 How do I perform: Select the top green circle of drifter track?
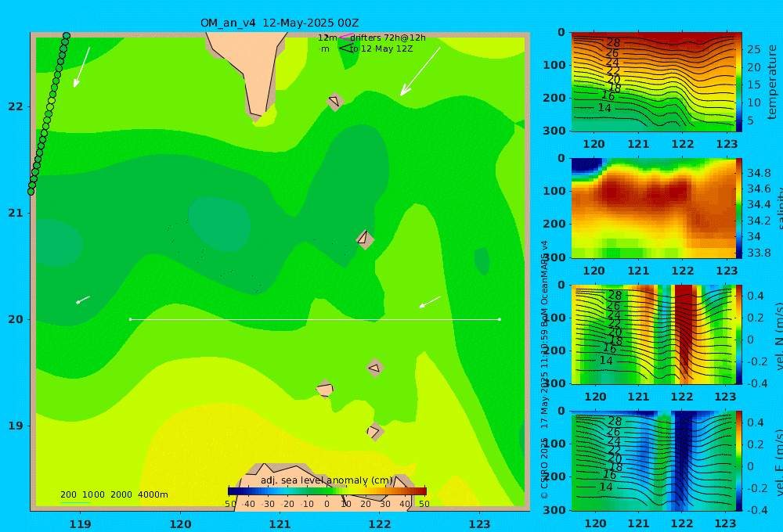[67, 35]
